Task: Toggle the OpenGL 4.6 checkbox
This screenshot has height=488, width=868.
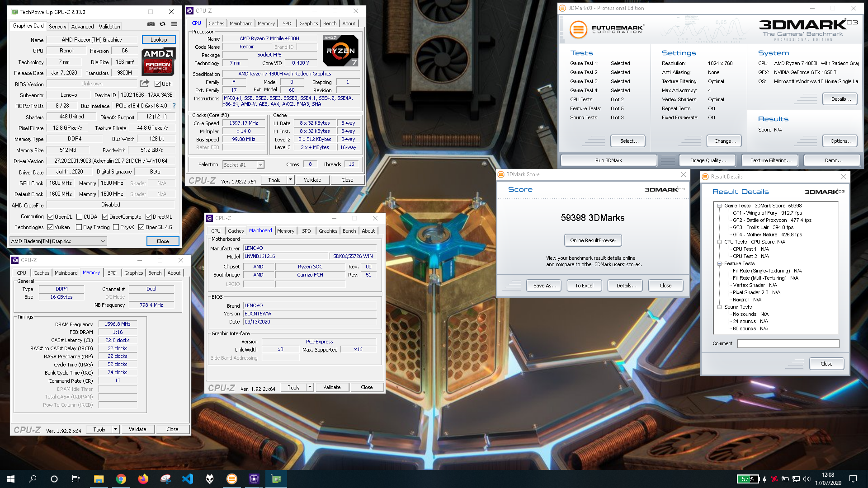Action: (142, 227)
